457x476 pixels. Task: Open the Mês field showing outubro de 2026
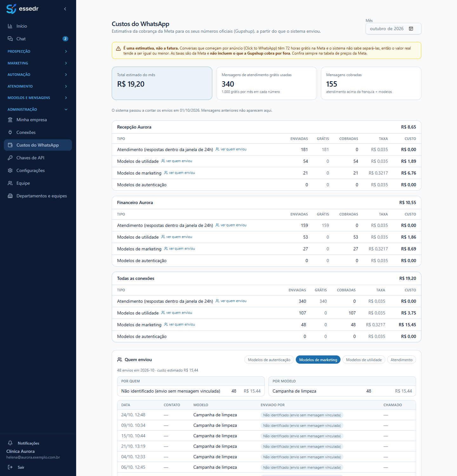(394, 29)
